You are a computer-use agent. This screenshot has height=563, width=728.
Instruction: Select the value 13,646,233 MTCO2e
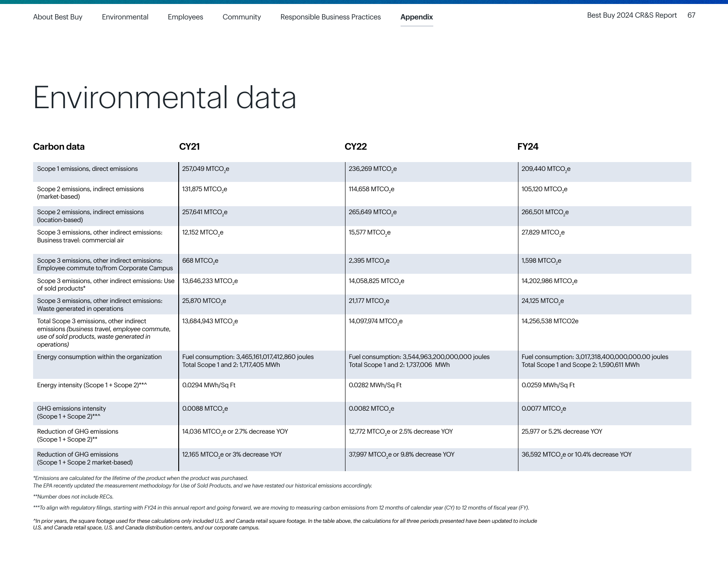(210, 281)
